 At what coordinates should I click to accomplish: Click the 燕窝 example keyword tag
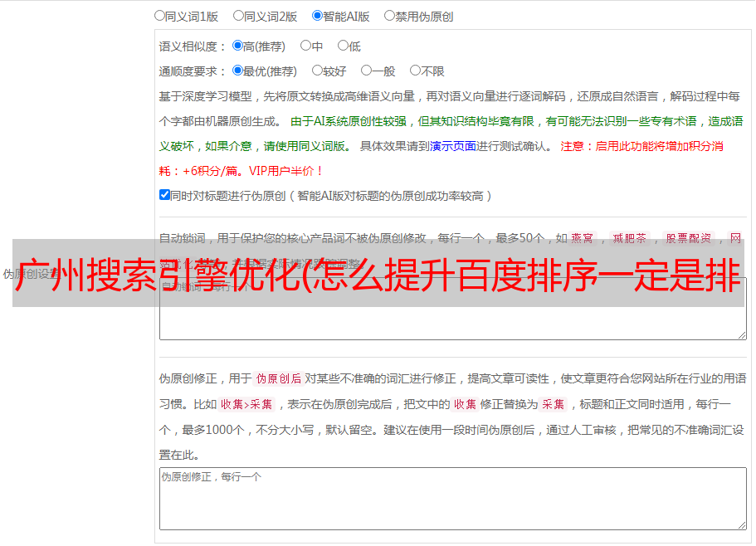tap(582, 238)
